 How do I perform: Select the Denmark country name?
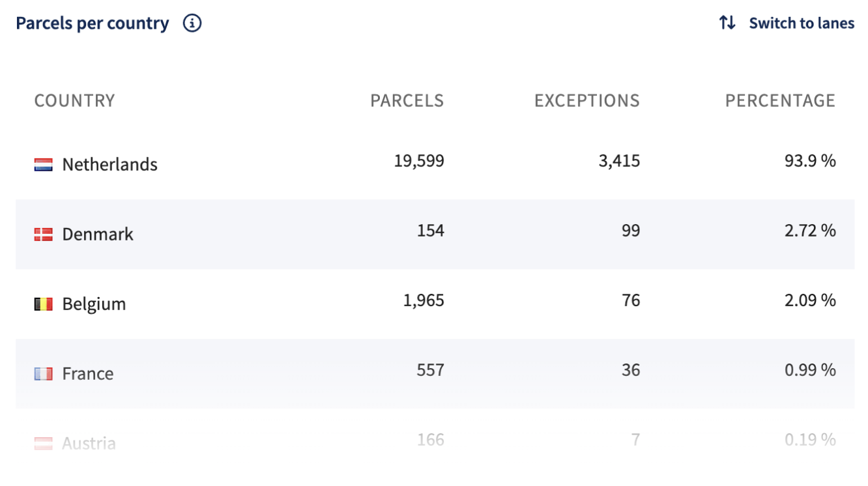tap(98, 235)
